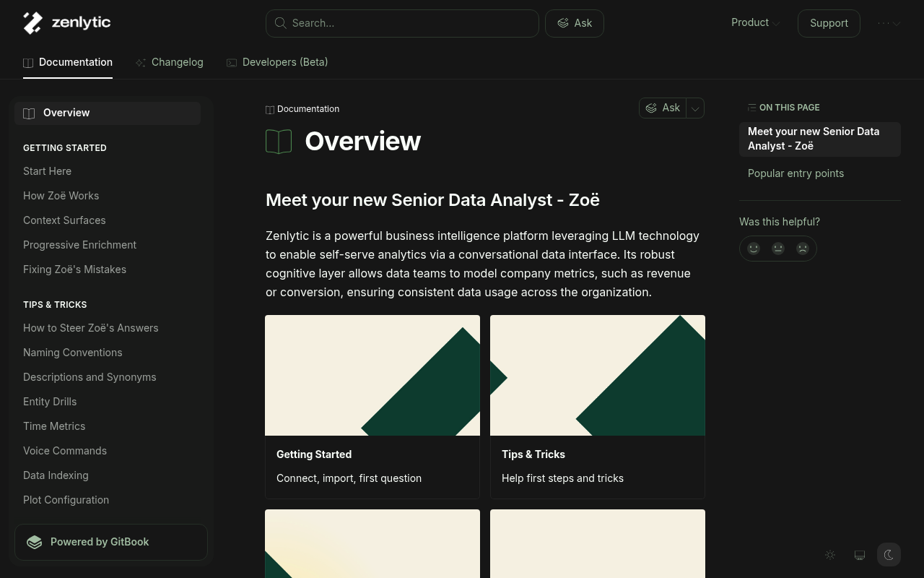Click the Overview page heading

click(362, 142)
